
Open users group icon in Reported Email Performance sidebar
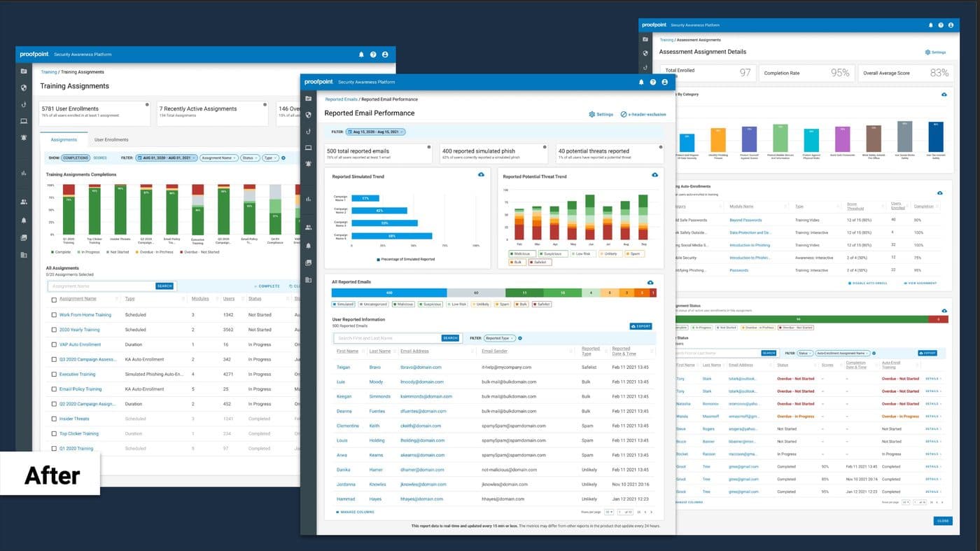(309, 228)
